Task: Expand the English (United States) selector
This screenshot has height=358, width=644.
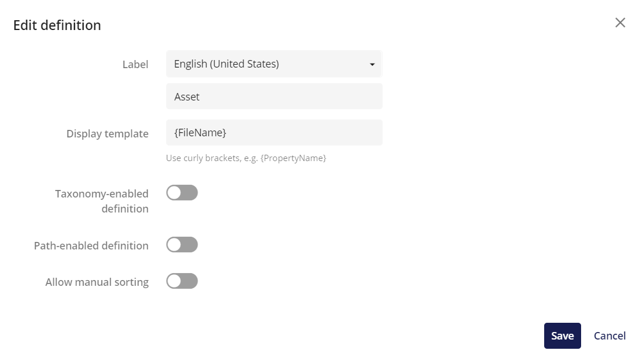Action: point(274,64)
